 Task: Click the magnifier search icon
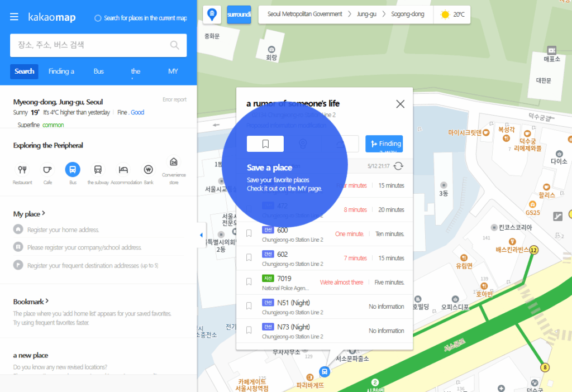[175, 45]
